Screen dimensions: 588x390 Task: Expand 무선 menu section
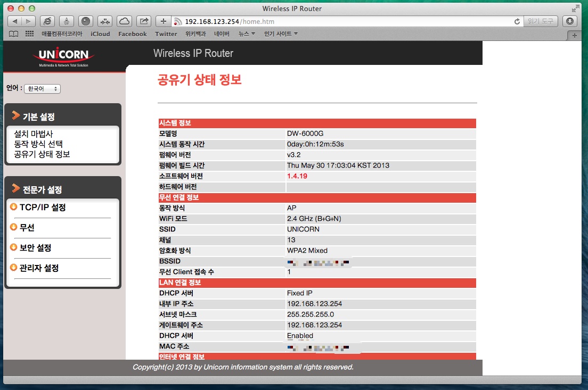click(x=27, y=227)
